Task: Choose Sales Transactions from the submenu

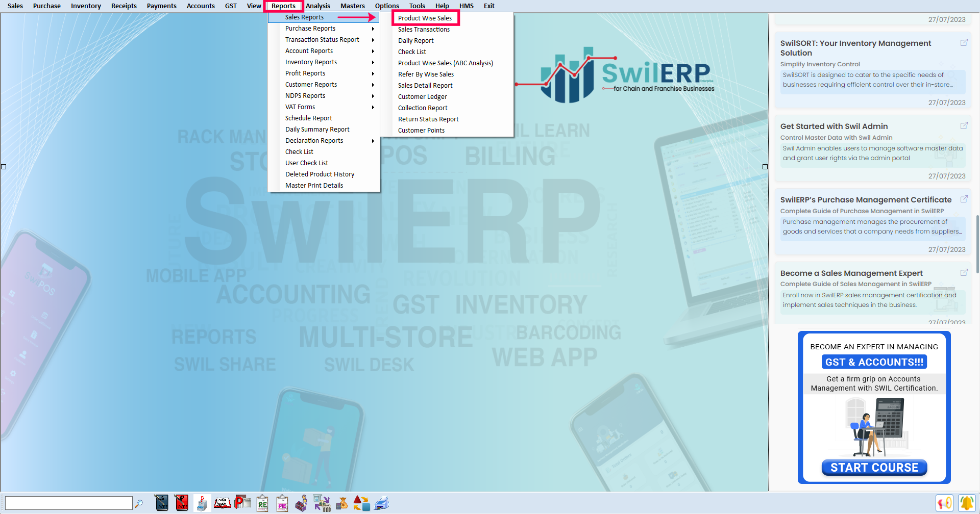Action: [x=424, y=30]
